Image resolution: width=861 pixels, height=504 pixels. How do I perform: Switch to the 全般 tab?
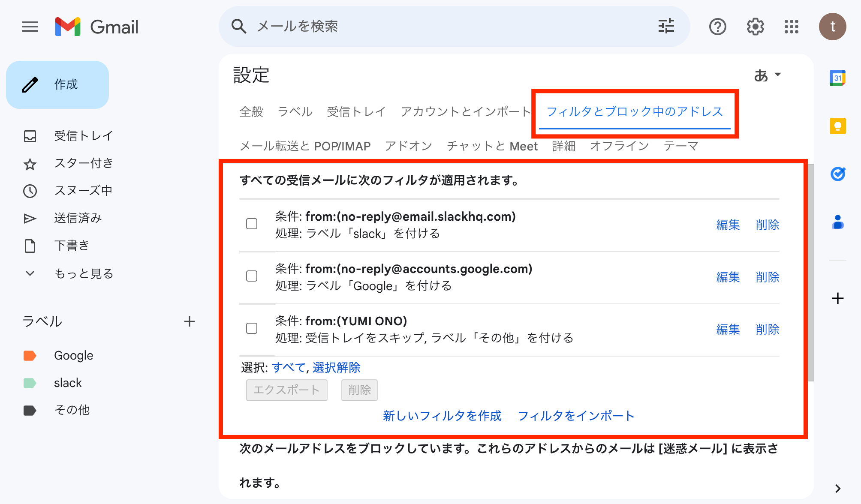click(x=251, y=112)
